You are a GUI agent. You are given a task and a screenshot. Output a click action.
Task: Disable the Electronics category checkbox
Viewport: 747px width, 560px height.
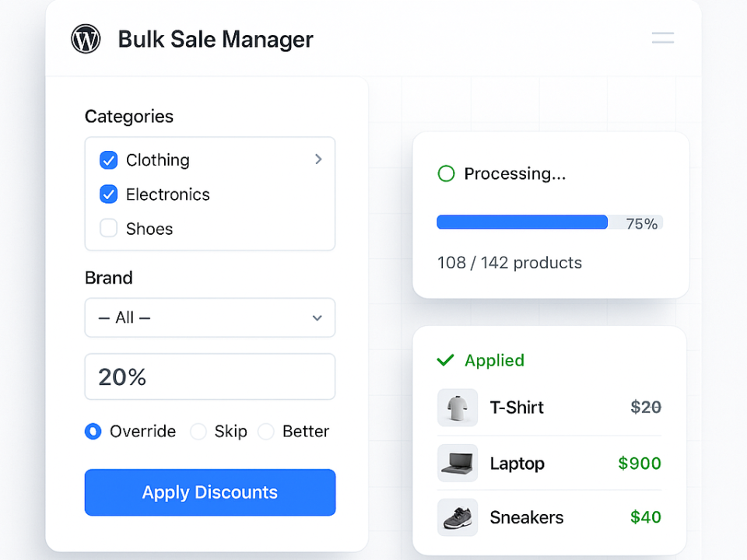[108, 194]
